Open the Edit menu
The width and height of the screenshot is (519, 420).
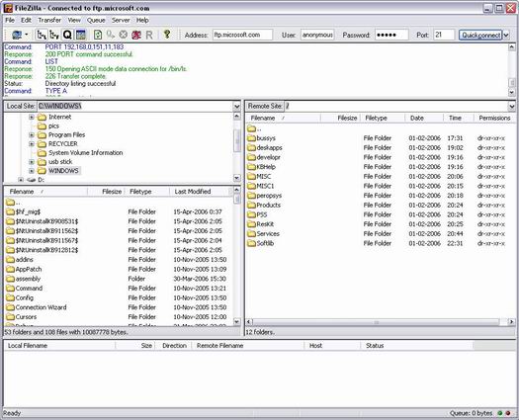(x=26, y=20)
